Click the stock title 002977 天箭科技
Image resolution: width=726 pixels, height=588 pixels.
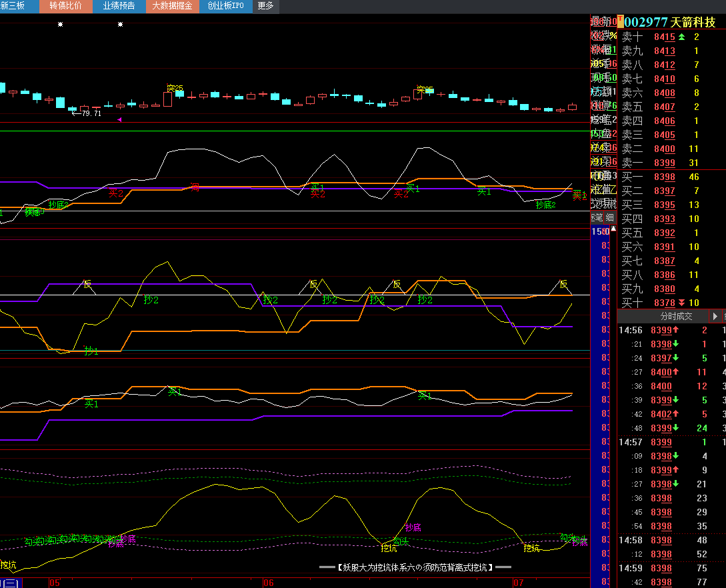pyautogui.click(x=670, y=22)
